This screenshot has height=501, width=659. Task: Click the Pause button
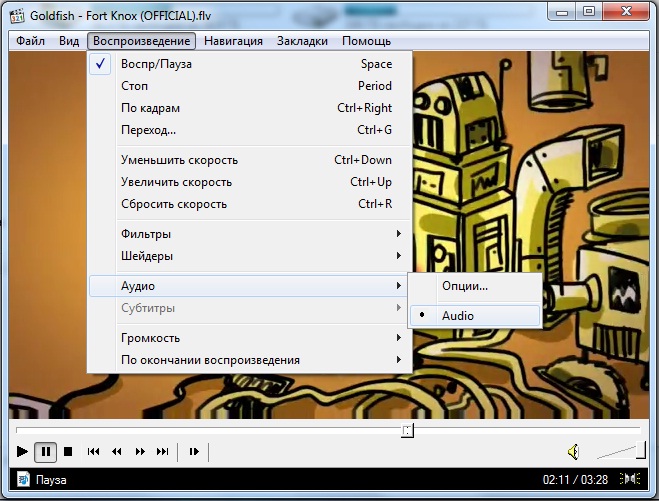(45, 452)
